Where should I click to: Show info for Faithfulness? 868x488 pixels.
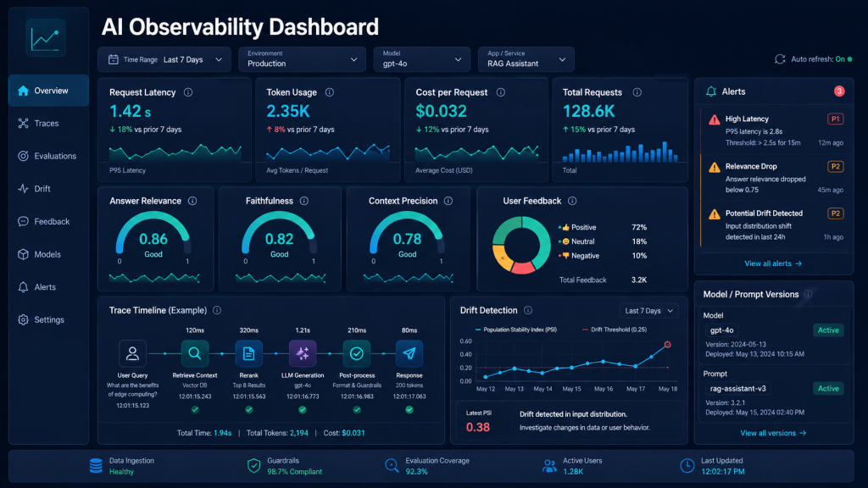[x=304, y=201]
